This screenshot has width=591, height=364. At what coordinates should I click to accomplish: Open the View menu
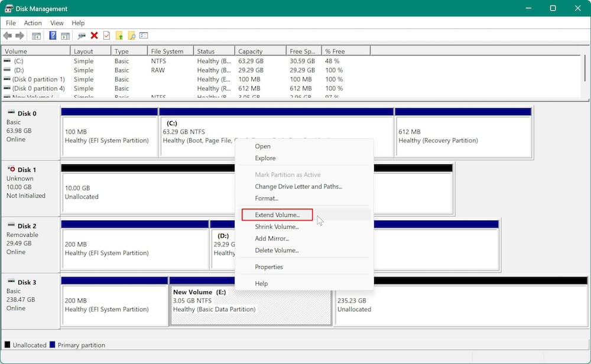57,23
